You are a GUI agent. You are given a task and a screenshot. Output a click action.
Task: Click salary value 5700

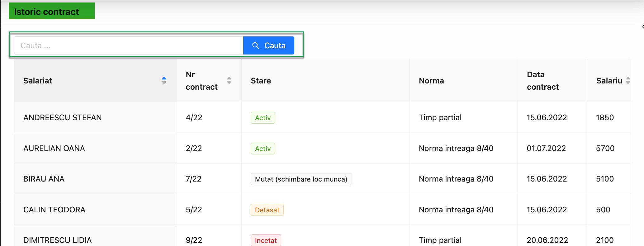tap(605, 148)
